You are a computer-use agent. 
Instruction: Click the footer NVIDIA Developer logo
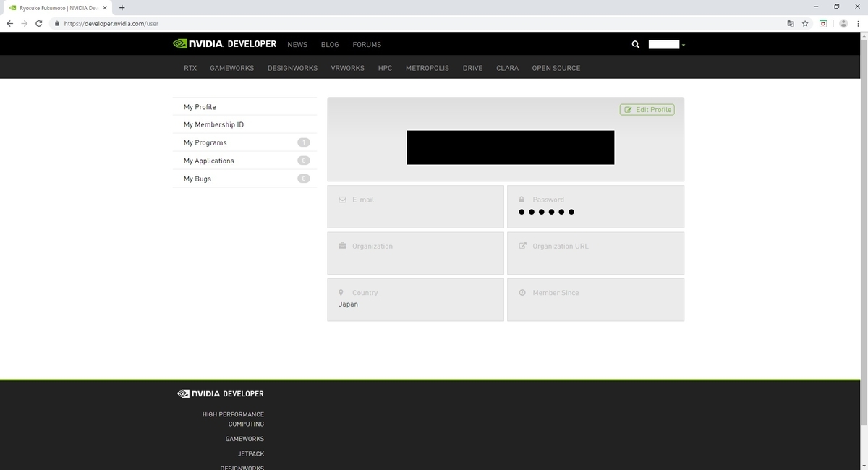pyautogui.click(x=221, y=394)
